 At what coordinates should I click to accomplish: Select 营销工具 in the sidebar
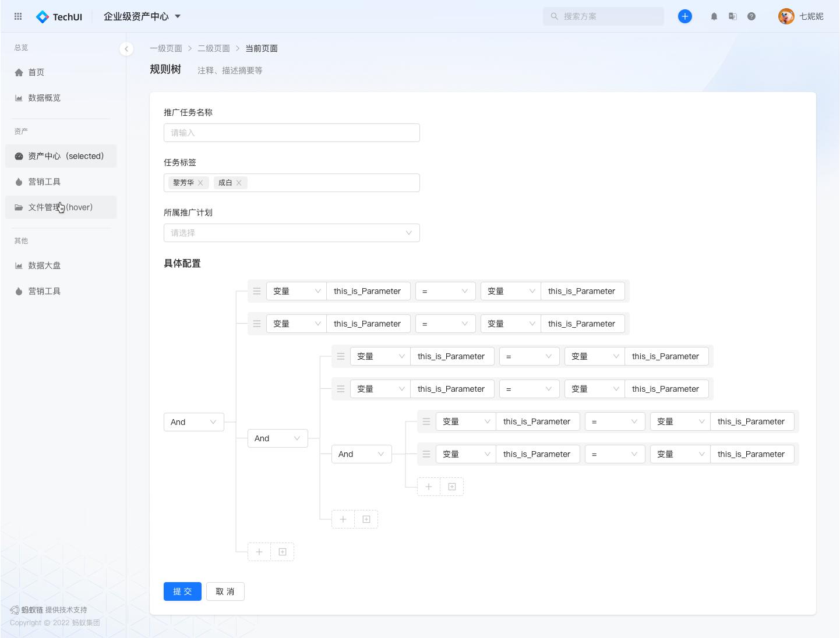pos(44,182)
